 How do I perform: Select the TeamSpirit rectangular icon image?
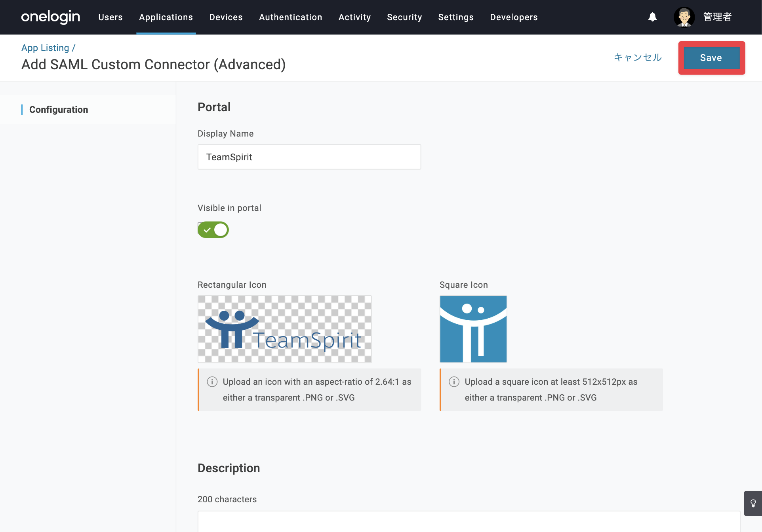pyautogui.click(x=285, y=329)
